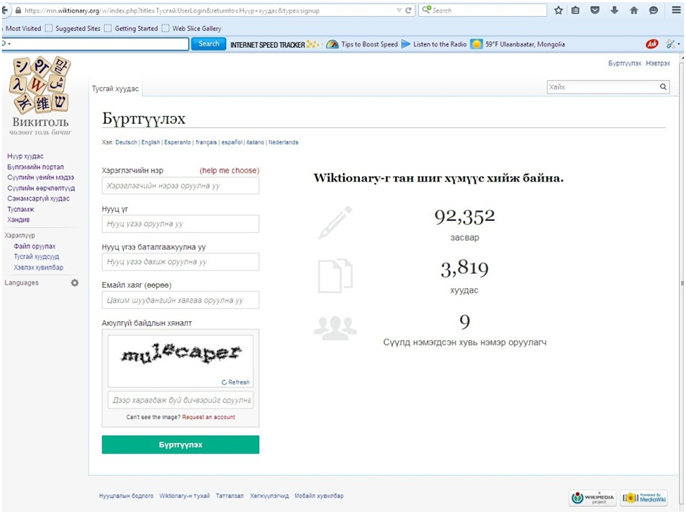Screen dimensions: 686x514
Task: Click Бүртгүүлэх link at top right
Action: 624,63
